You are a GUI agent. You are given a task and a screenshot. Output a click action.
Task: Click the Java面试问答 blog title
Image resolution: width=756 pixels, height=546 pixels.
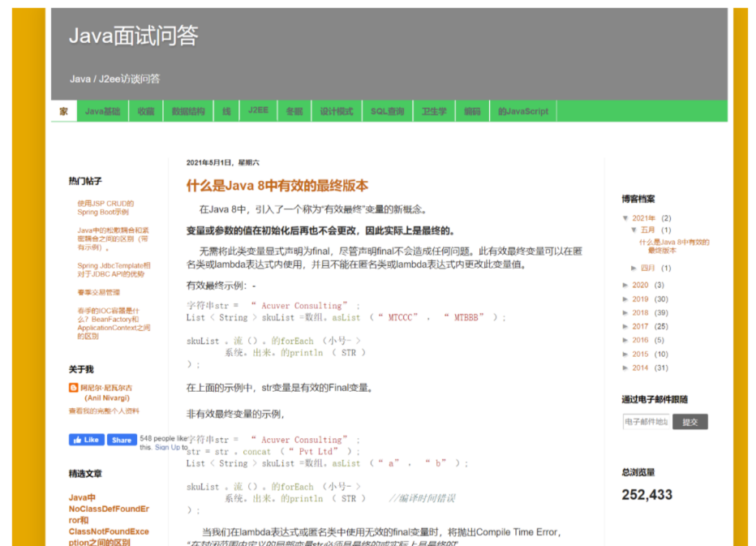[x=134, y=36]
